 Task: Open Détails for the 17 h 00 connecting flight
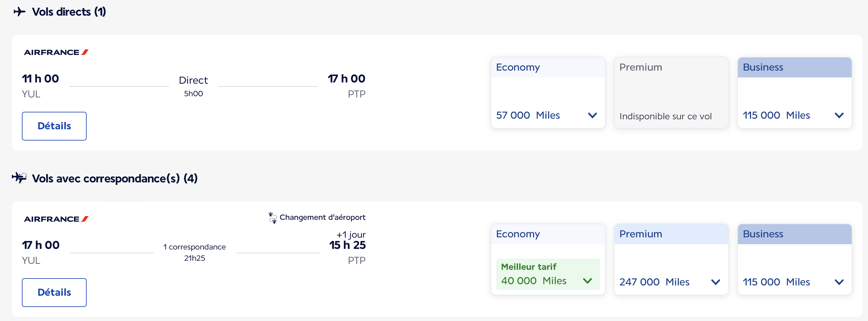pyautogui.click(x=54, y=292)
